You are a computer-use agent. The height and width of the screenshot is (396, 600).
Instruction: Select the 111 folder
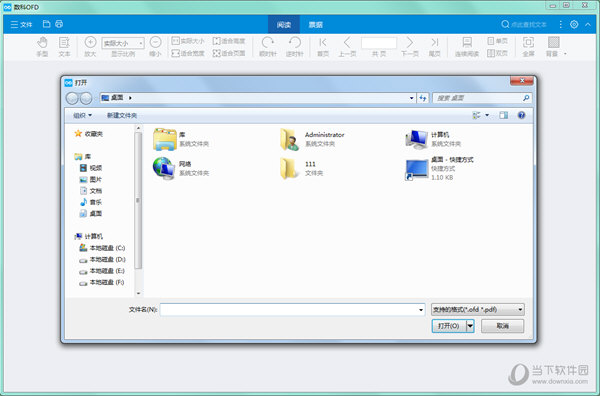pos(302,168)
